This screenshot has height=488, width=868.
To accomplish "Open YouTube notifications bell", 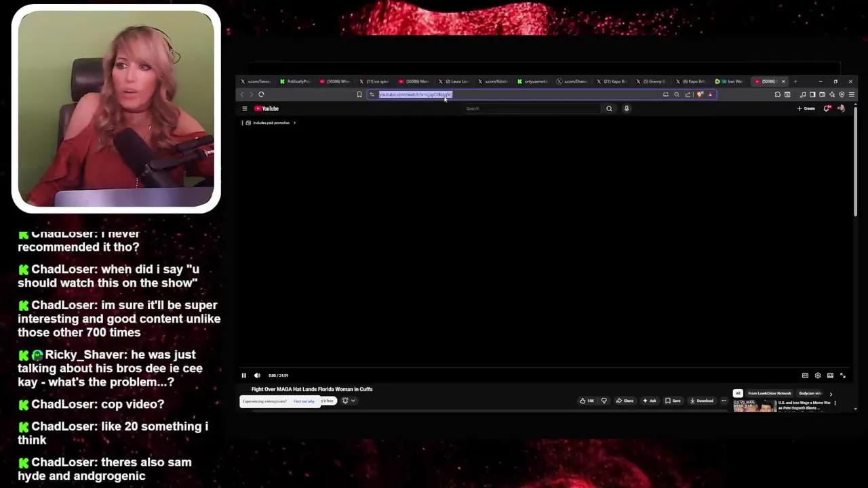I will click(x=827, y=108).
